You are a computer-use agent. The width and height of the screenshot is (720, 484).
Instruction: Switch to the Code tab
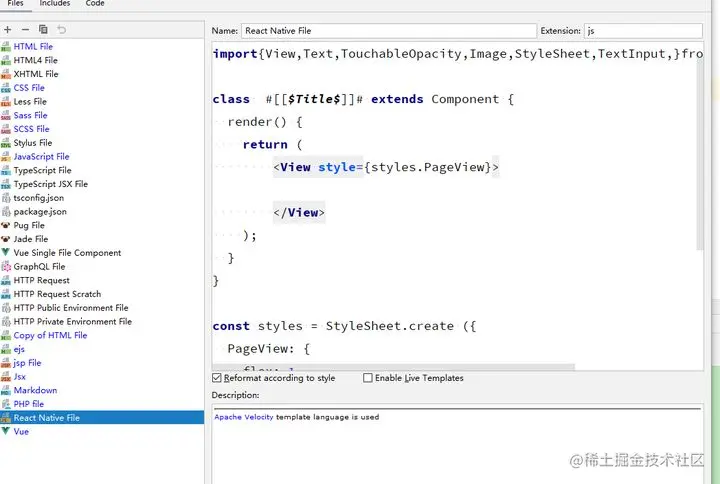(x=95, y=4)
